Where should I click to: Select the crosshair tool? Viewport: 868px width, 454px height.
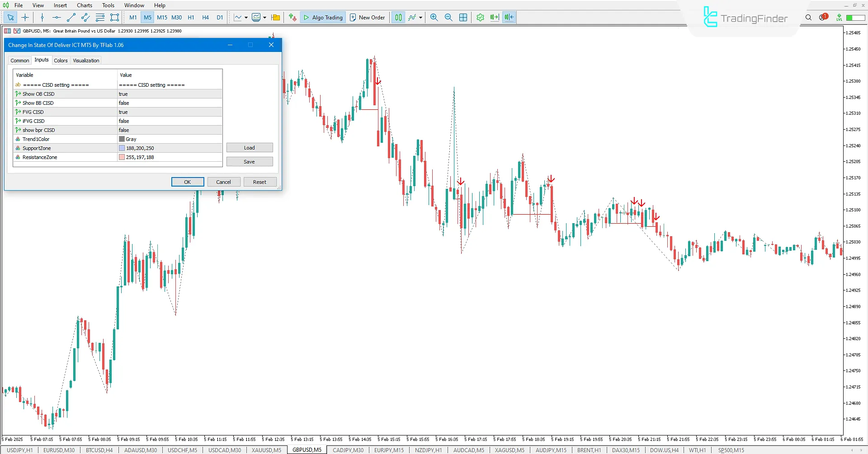point(25,17)
